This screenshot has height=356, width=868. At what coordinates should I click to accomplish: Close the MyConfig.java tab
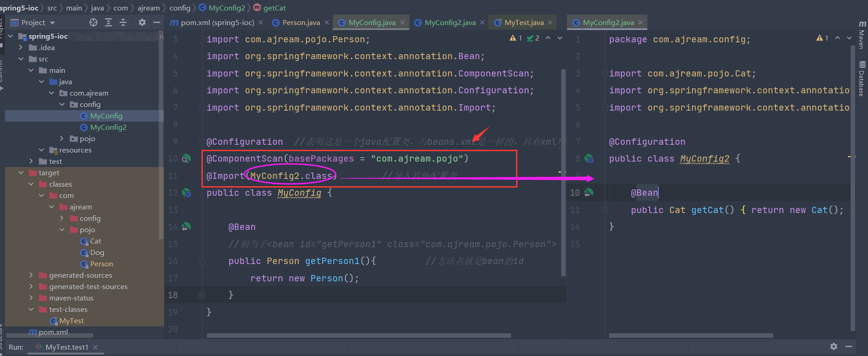403,22
